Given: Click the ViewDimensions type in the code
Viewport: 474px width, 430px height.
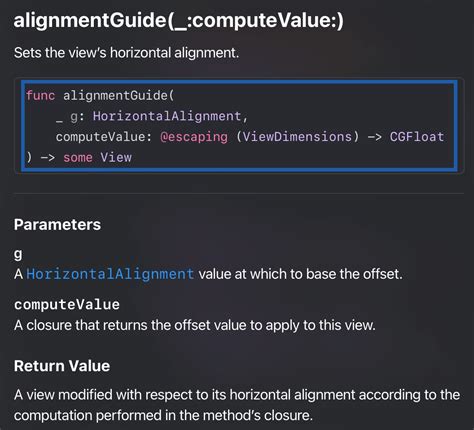Looking at the screenshot, I should (x=297, y=137).
